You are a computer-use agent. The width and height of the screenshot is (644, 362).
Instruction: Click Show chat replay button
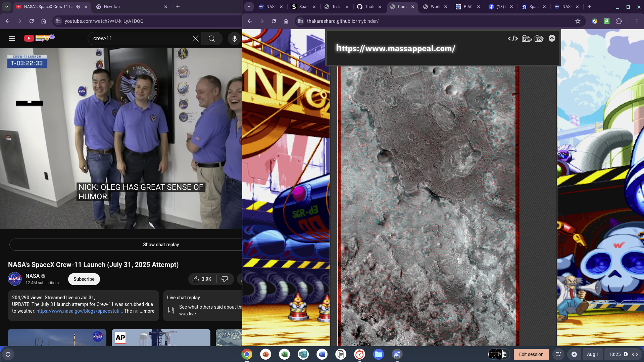click(x=161, y=245)
